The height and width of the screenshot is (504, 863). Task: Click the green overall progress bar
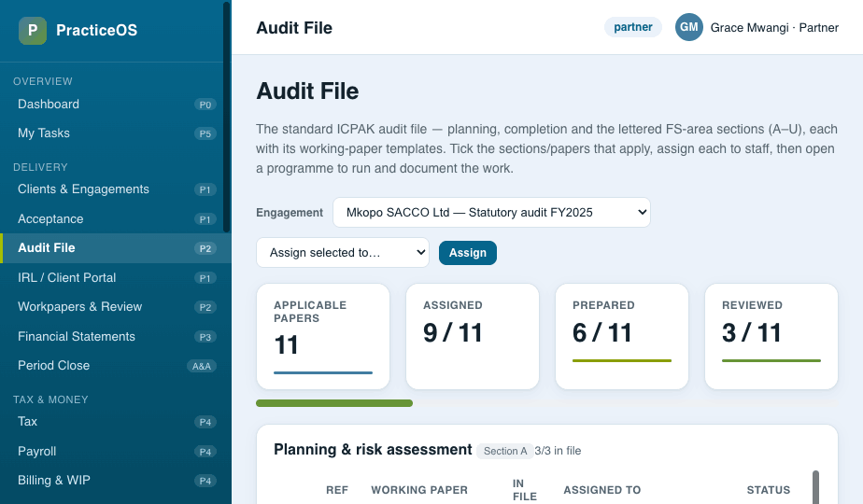pos(334,403)
